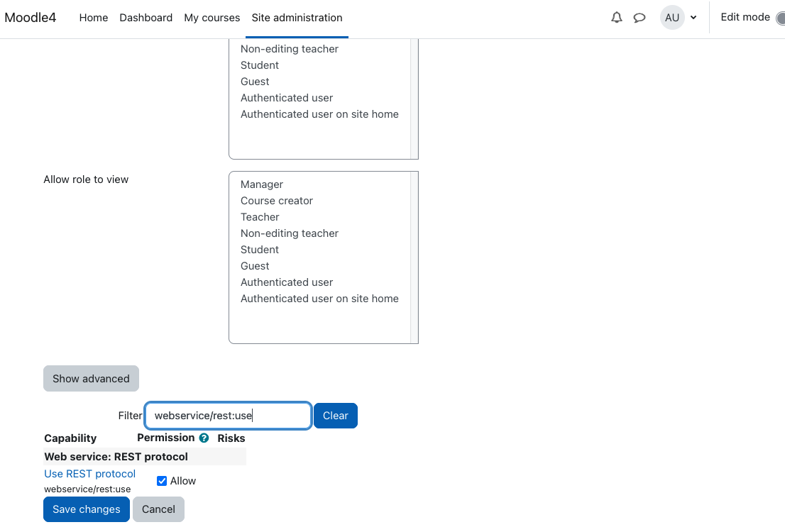Click the Capability column header
785x532 pixels.
coord(70,438)
